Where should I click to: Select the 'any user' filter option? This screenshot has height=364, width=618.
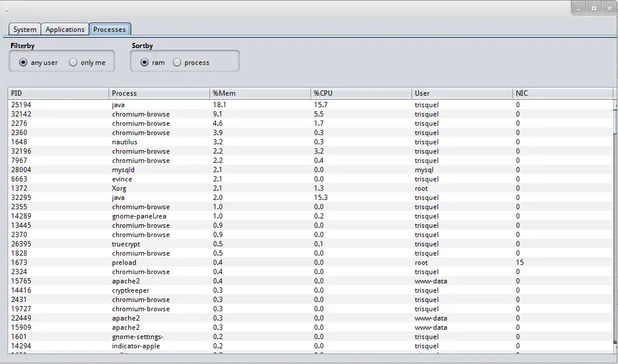[23, 63]
